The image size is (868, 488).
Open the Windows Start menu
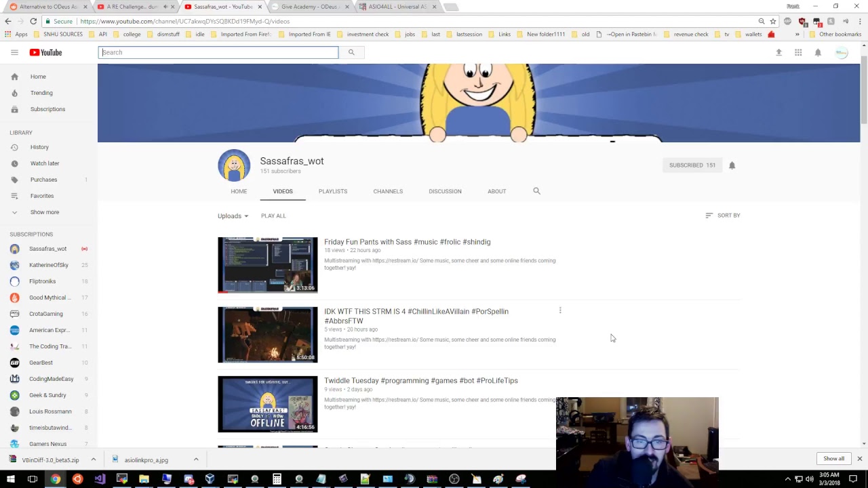pos(12,479)
